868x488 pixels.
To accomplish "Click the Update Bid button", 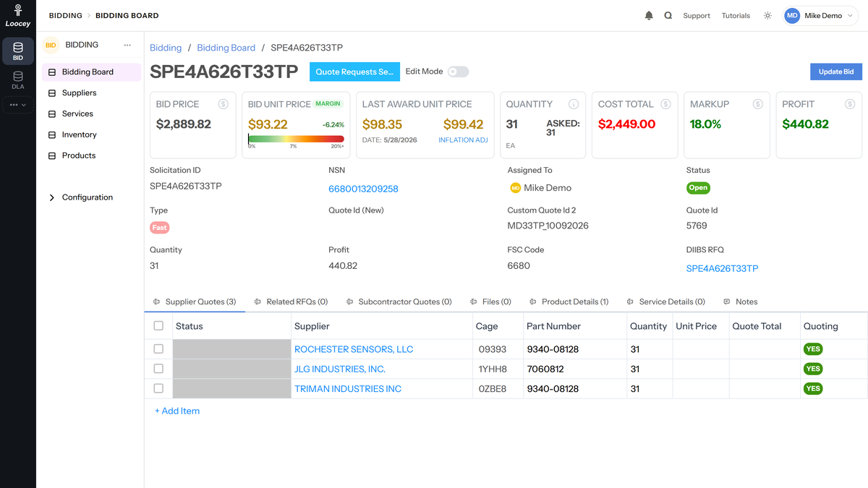I will tap(836, 72).
